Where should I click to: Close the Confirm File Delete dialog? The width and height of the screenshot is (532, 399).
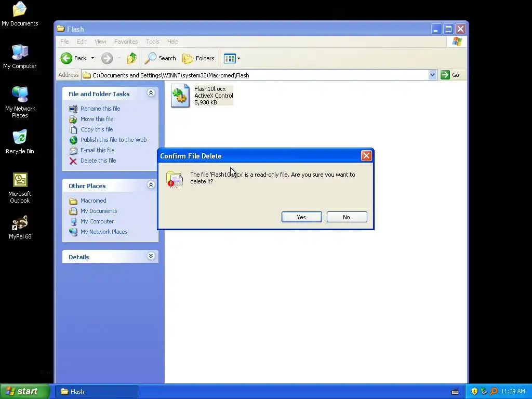(x=366, y=156)
